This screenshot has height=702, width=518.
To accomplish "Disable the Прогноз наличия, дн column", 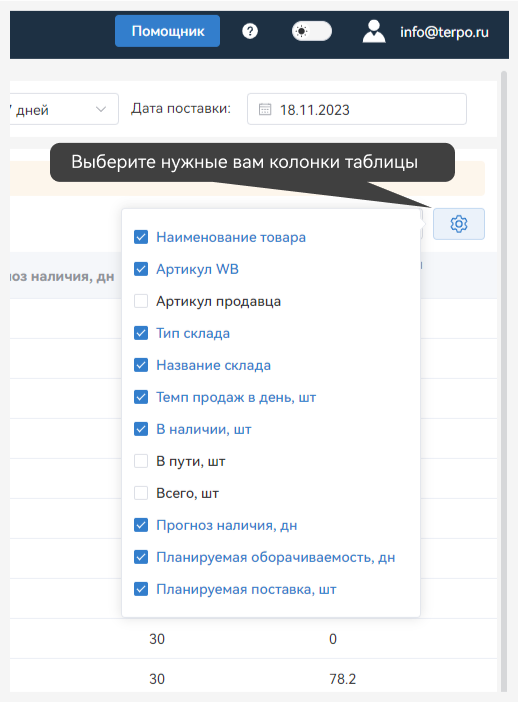I will point(141,525).
